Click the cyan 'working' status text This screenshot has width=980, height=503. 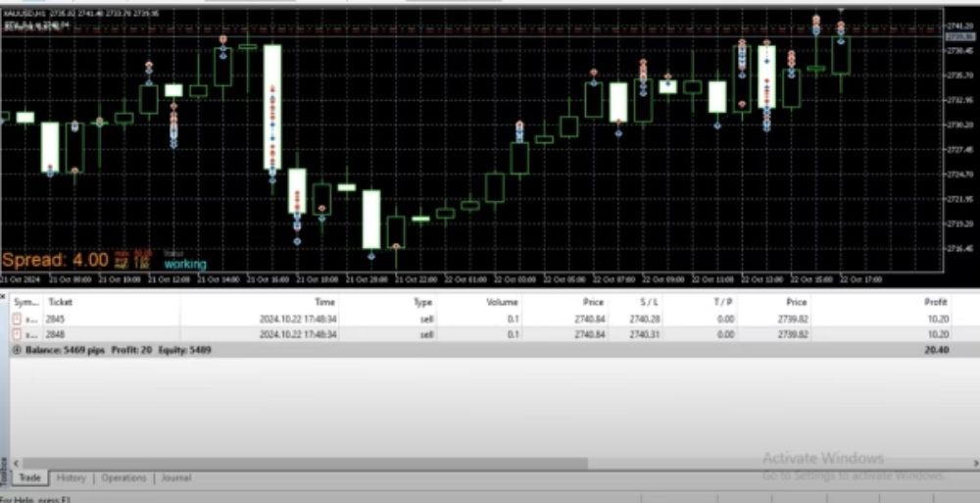185,265
